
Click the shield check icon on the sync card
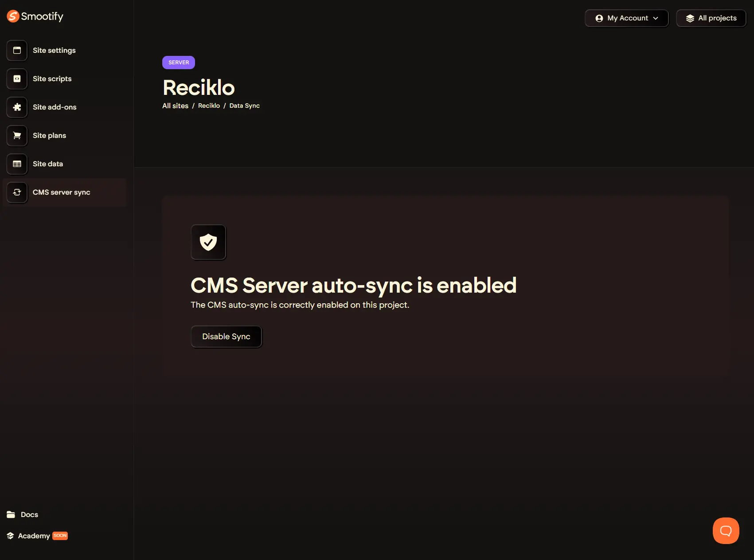coord(208,242)
